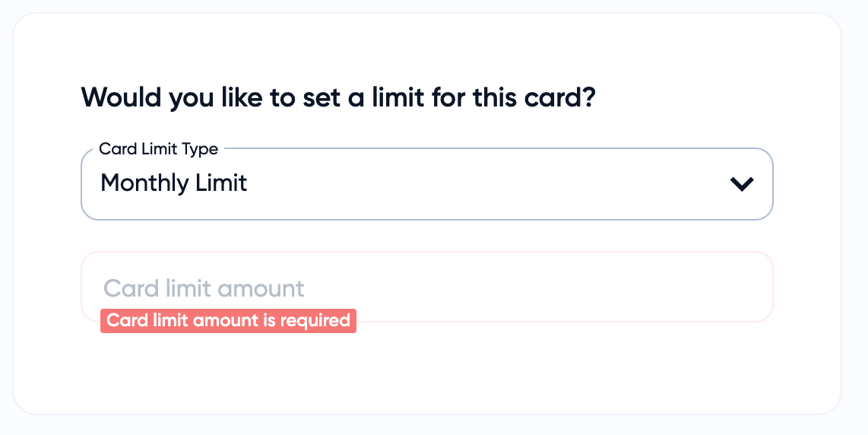Open the Card Limit Type dropdown

pyautogui.click(x=426, y=184)
